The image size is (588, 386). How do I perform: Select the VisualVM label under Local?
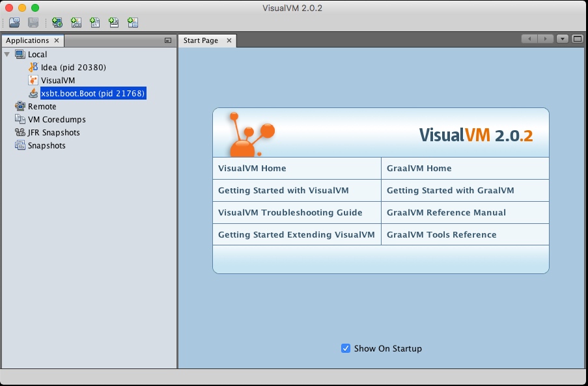[58, 81]
